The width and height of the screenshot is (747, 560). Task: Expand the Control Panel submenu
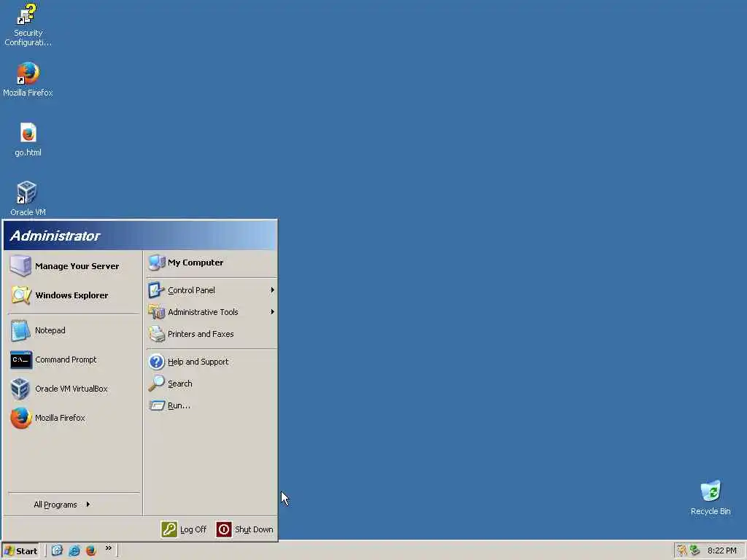(x=211, y=290)
